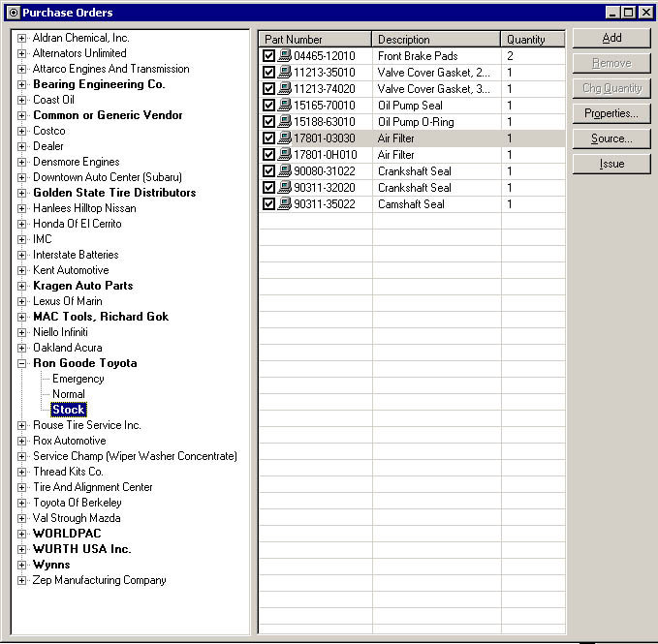Screen dimensions: 658x644
Task: Click the computer icon beside part 17801-03030
Action: [x=285, y=138]
